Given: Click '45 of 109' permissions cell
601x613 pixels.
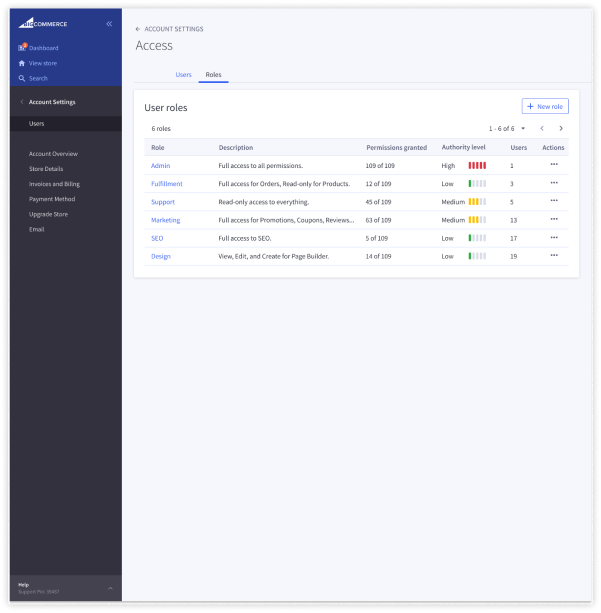Looking at the screenshot, I should click(378, 202).
